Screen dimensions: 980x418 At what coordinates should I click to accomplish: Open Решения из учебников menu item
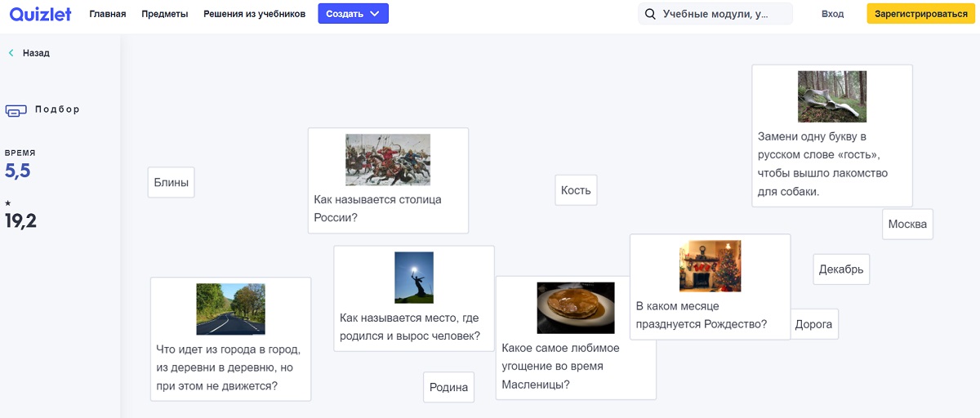(254, 14)
